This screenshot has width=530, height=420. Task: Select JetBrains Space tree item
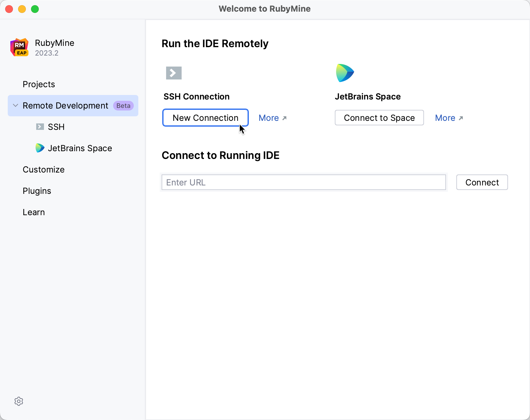pos(80,148)
